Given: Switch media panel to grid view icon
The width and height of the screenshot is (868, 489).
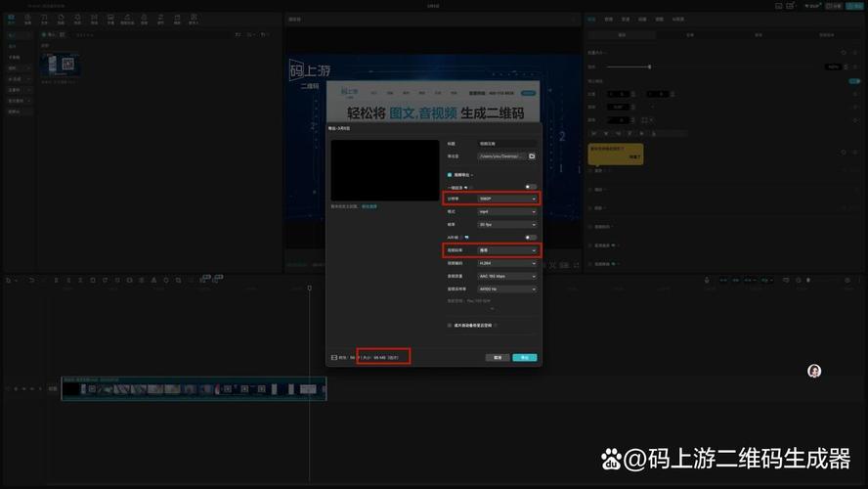Looking at the screenshot, I should 239,34.
